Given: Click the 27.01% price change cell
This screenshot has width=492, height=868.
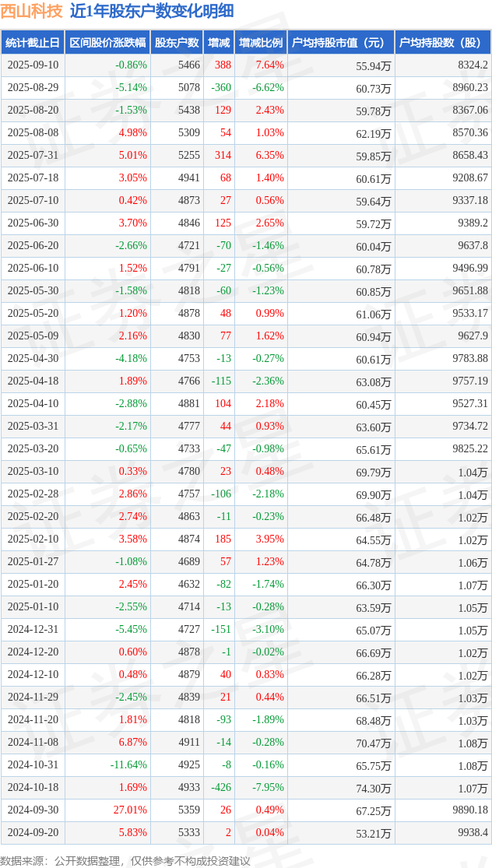Looking at the screenshot, I should click(130, 810).
